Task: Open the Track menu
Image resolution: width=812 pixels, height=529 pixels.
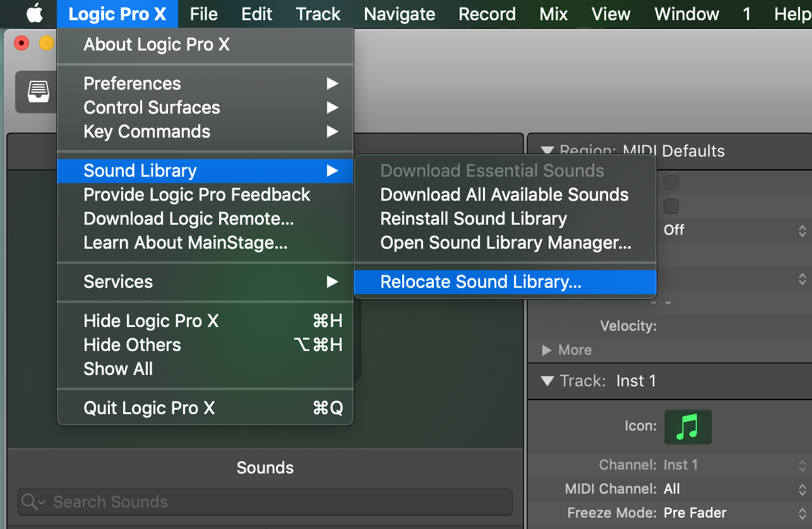Action: (318, 14)
